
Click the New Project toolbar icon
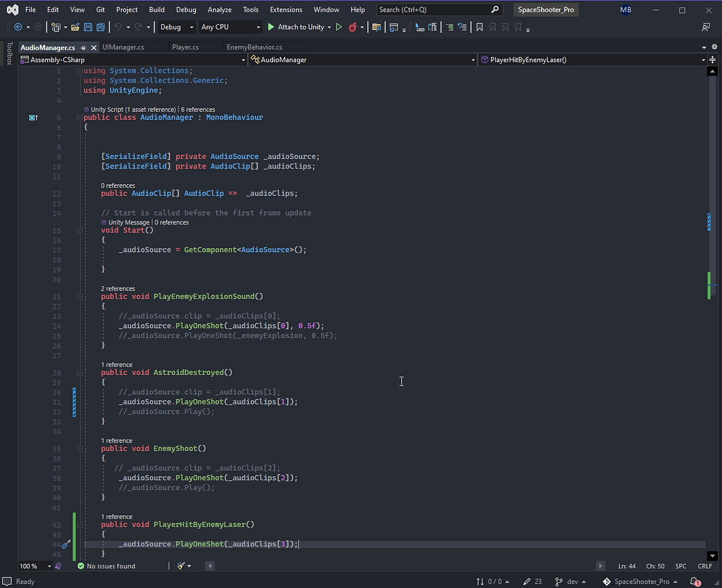coord(56,27)
